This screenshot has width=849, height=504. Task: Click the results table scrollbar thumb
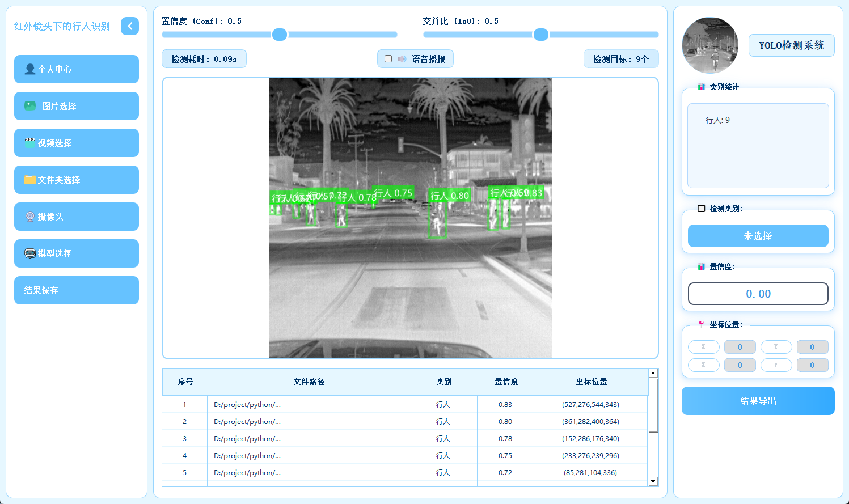[x=653, y=405]
